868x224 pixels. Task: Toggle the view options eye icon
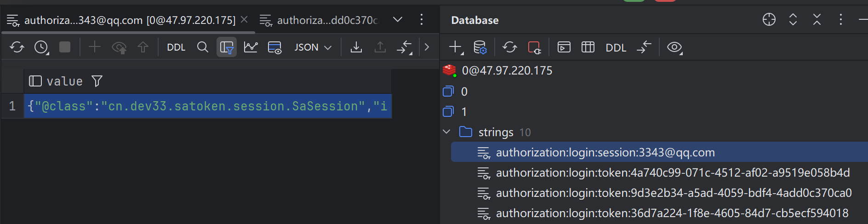pos(674,47)
